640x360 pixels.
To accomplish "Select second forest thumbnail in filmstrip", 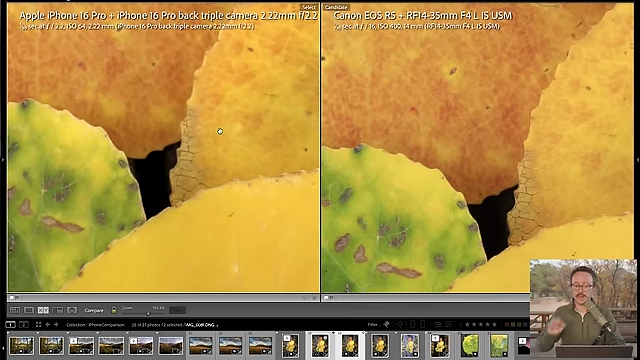I will point(51,346).
